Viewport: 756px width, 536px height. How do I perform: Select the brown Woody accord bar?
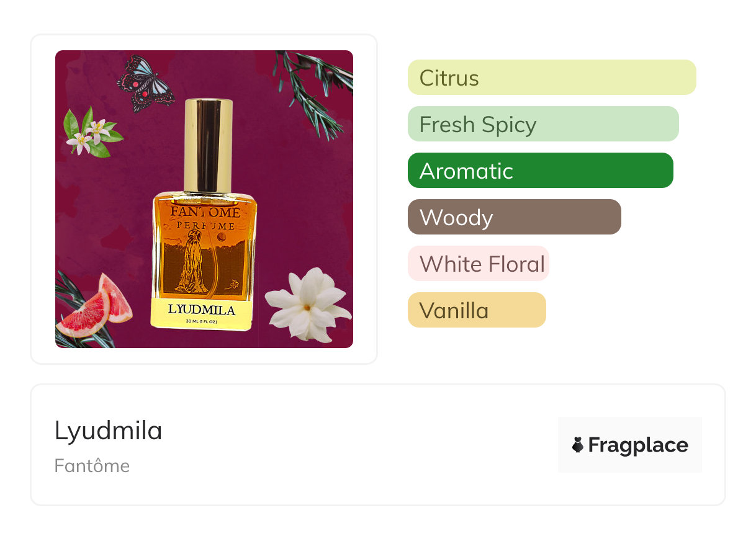(514, 217)
